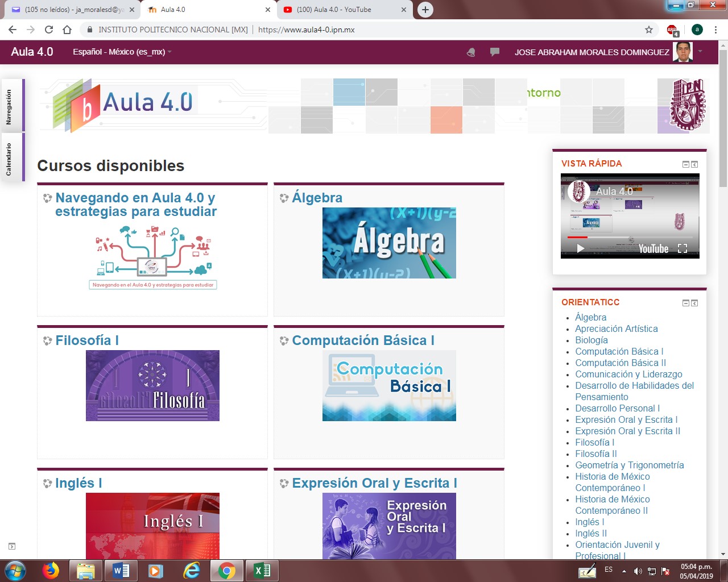
Task: Seek on the video progress bar
Action: [x=630, y=237]
